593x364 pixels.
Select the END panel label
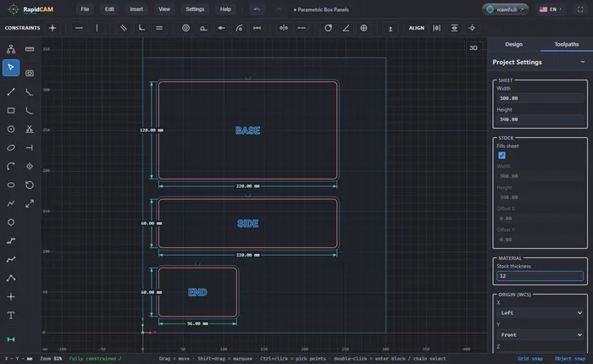coord(197,293)
